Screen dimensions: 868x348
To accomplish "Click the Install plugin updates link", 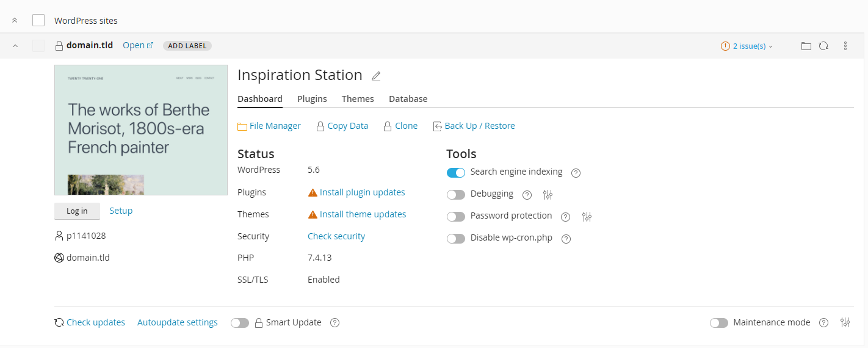I will [363, 192].
